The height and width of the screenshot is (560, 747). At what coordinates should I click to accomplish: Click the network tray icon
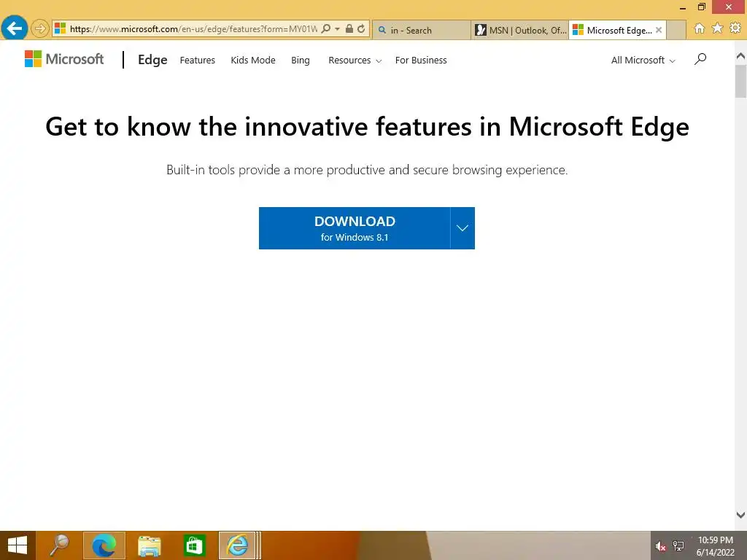pos(678,546)
